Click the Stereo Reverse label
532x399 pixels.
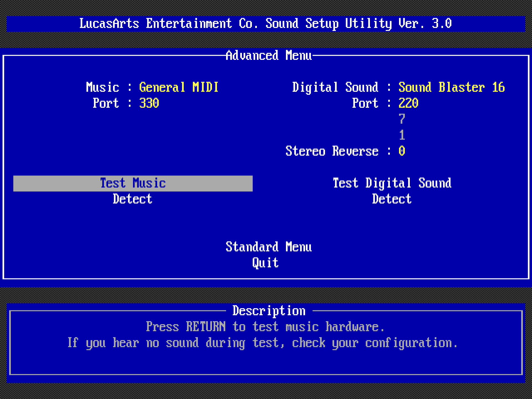pyautogui.click(x=332, y=151)
